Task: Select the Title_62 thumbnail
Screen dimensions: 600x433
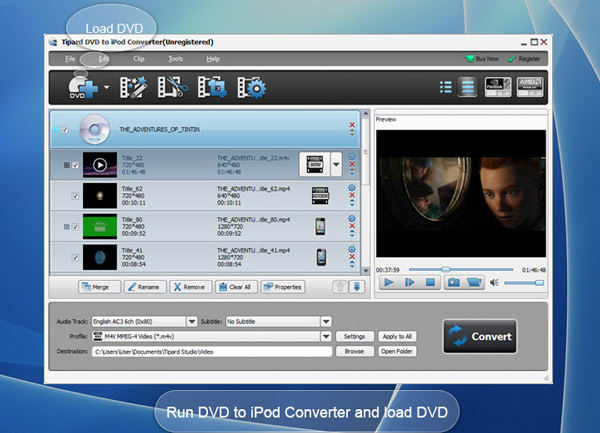Action: coord(100,195)
